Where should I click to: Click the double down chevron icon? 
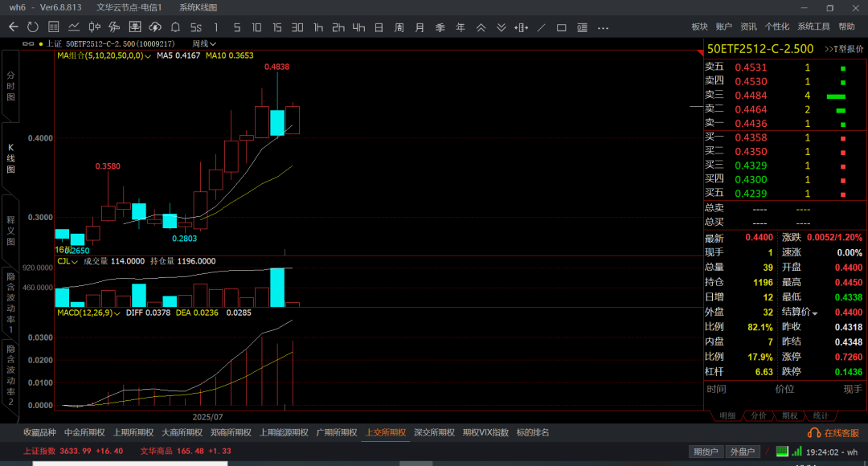[x=501, y=27]
